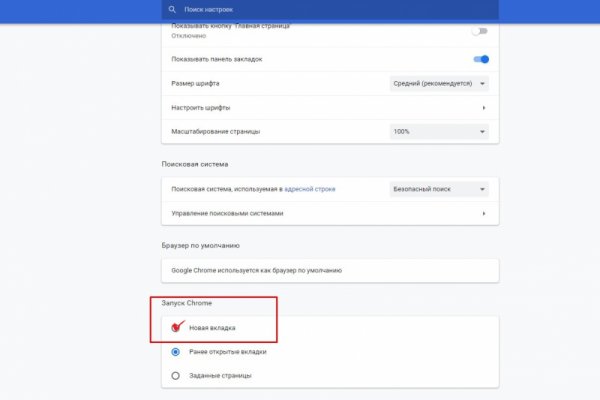Disable the "Показывать панель закладок" toggle
This screenshot has width=600, height=400.
[x=480, y=58]
